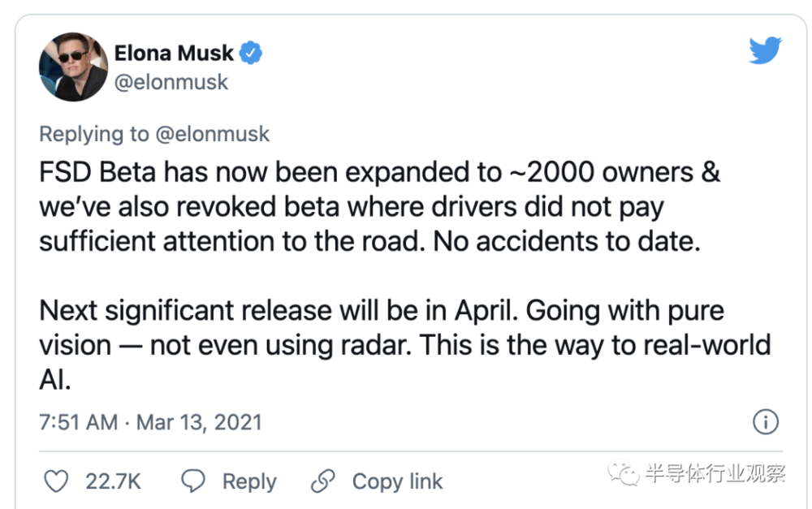
Task: Click the Copy link text
Action: coord(397,481)
